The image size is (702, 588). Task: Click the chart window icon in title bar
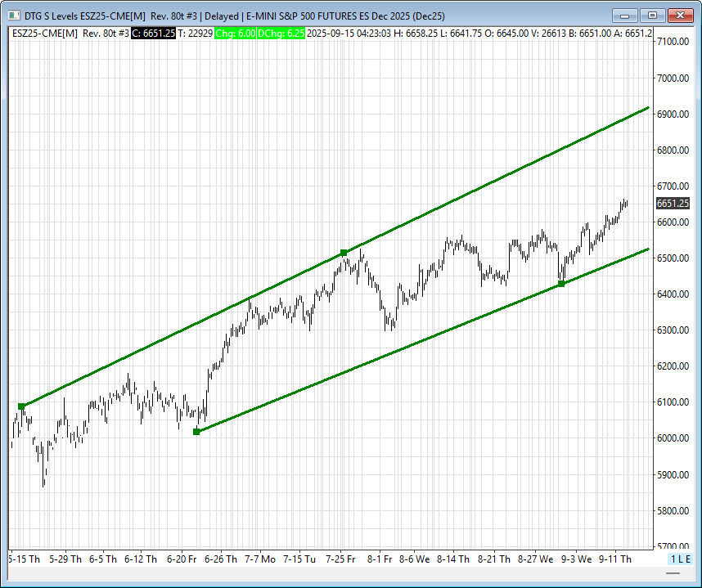pyautogui.click(x=14, y=16)
